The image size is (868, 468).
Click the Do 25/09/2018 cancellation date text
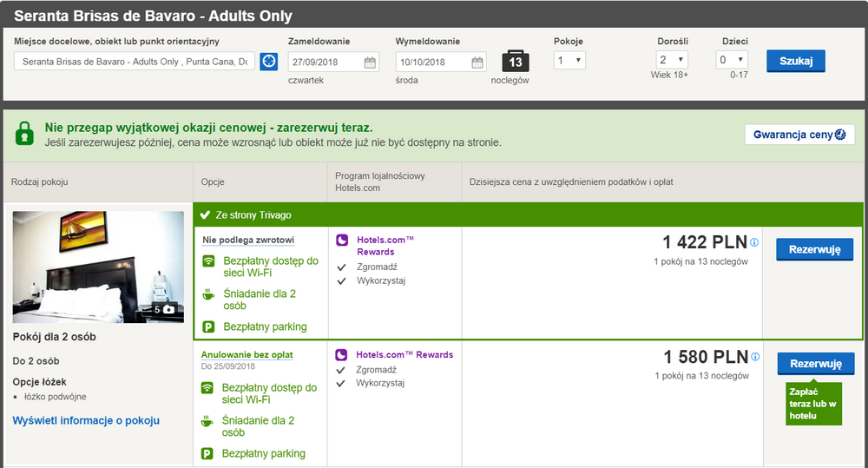[228, 366]
